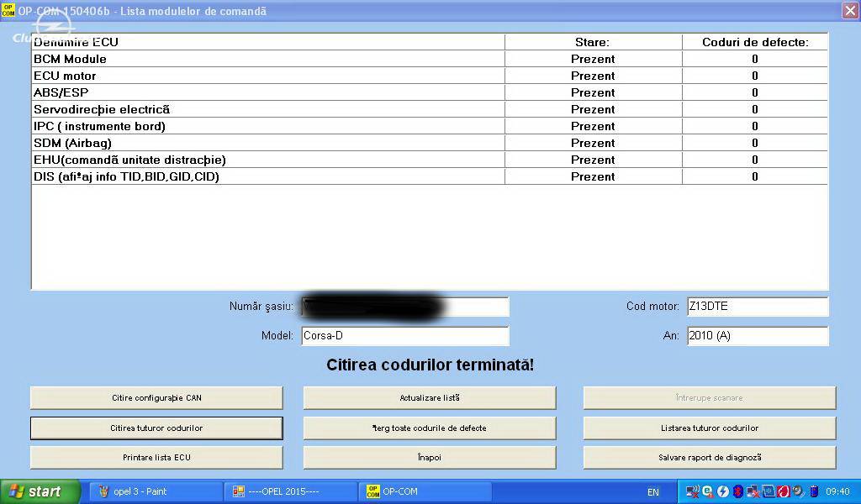
Task: Click the blue square tray icon
Action: (769, 491)
